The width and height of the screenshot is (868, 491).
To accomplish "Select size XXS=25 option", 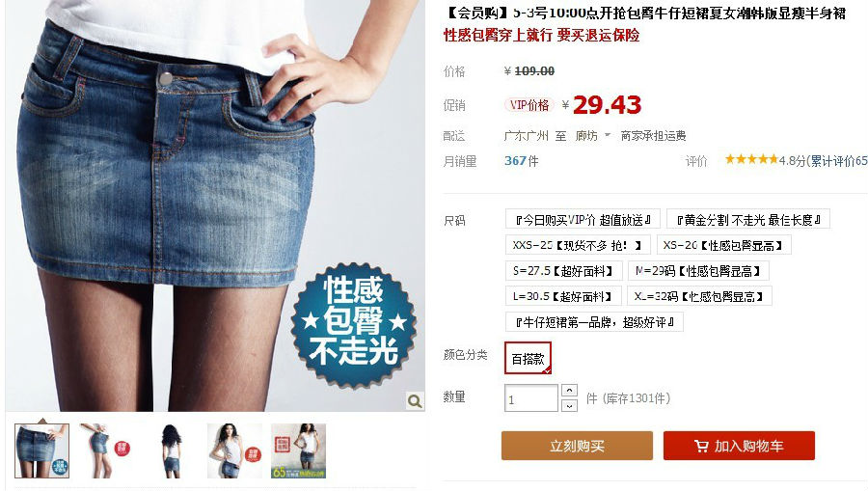I will coord(578,245).
